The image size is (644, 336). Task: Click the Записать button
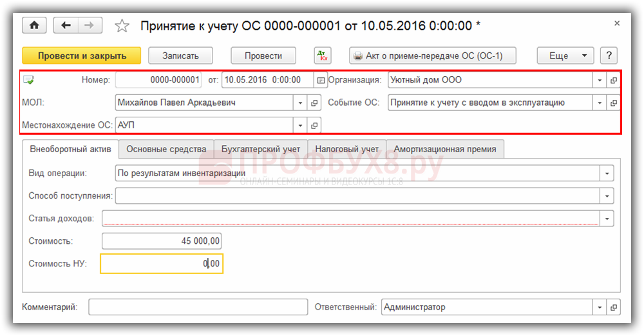point(180,55)
